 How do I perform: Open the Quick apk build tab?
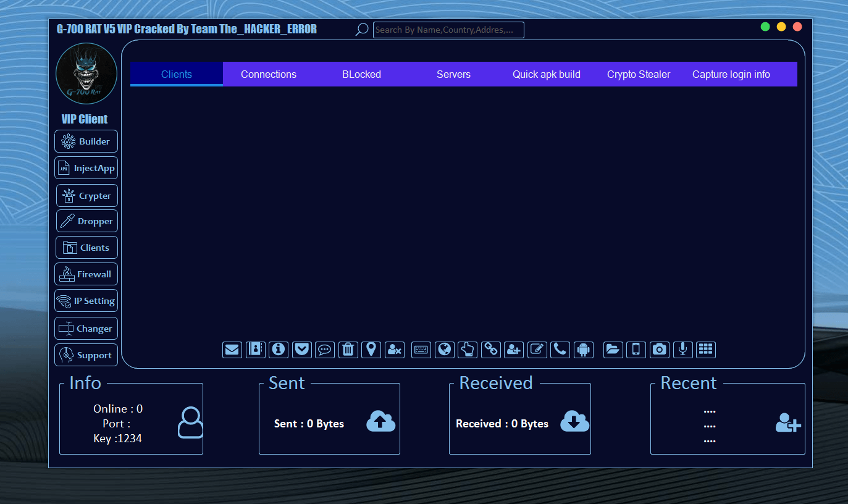click(546, 74)
